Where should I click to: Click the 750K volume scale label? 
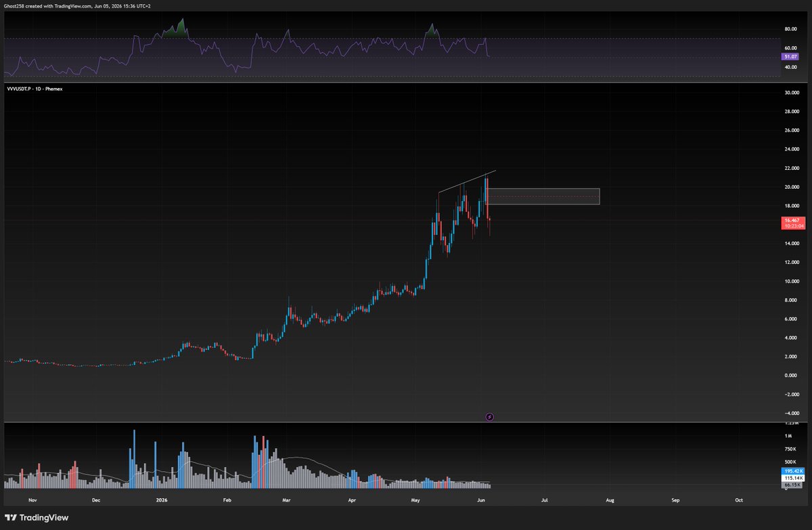(x=790, y=449)
